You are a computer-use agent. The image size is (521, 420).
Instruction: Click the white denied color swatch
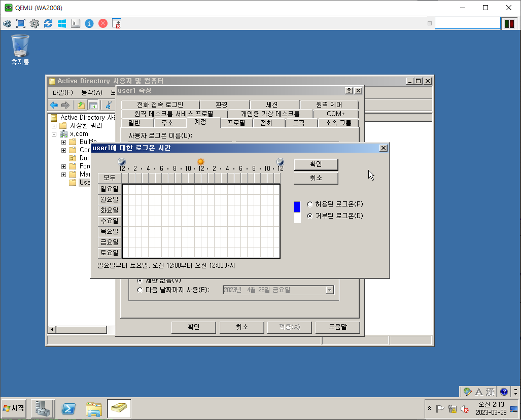(x=297, y=218)
